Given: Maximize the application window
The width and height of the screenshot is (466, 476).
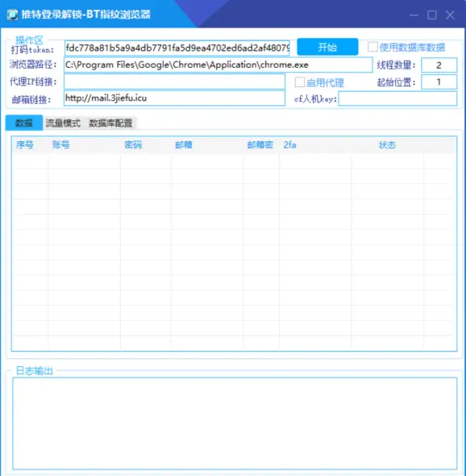Looking at the screenshot, I should [x=431, y=15].
